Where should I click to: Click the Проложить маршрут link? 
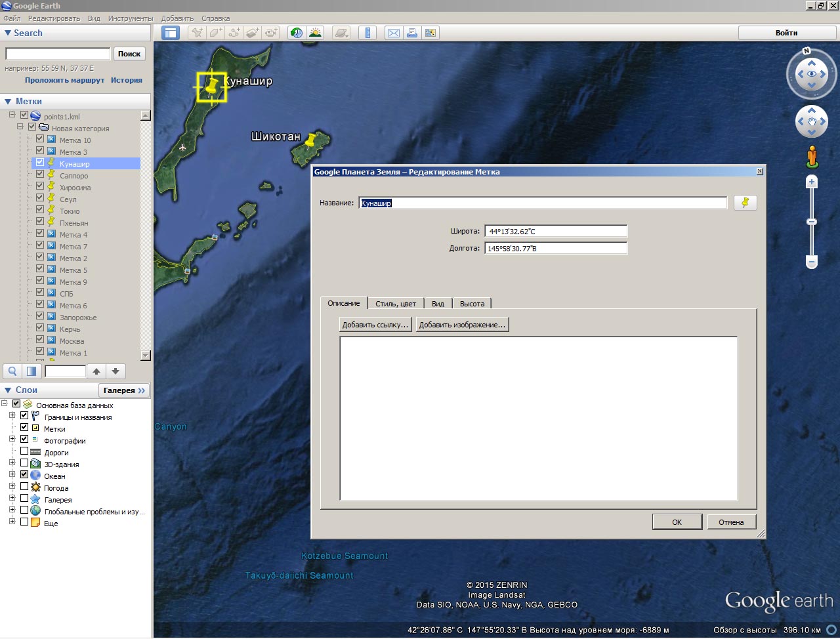click(64, 80)
